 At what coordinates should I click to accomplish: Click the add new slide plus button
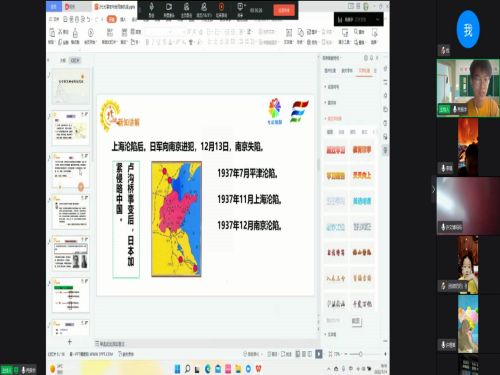pyautogui.click(x=70, y=342)
